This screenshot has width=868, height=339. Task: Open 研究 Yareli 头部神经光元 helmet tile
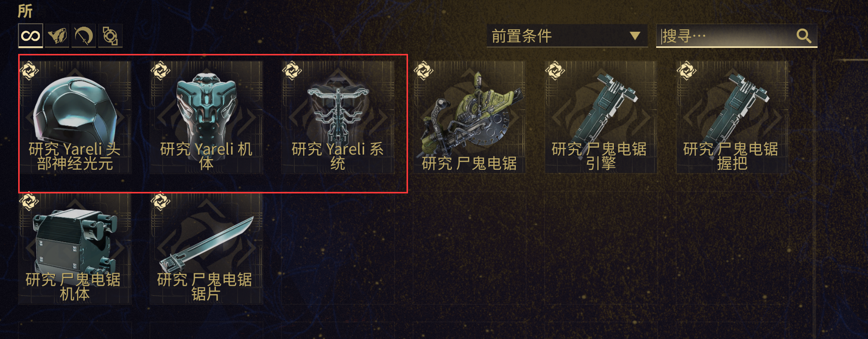75,117
